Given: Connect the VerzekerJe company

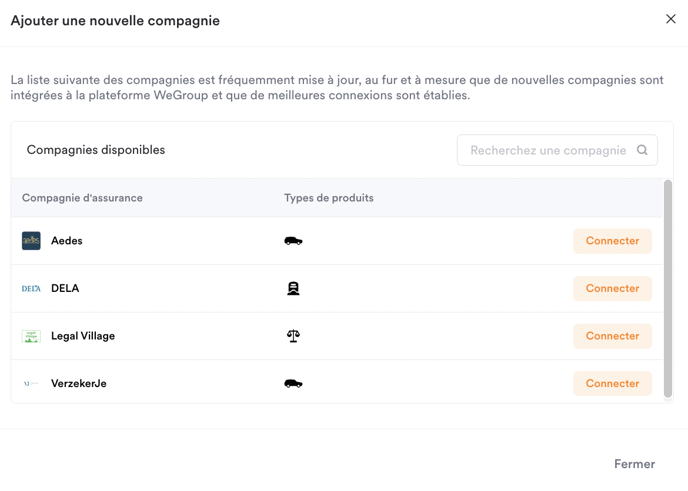Looking at the screenshot, I should tap(613, 383).
